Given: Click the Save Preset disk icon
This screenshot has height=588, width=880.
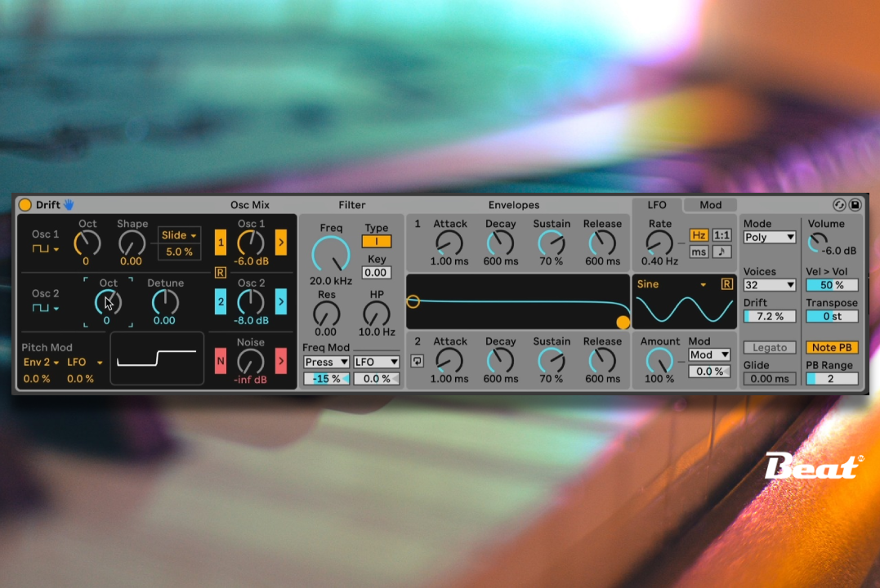Looking at the screenshot, I should (x=855, y=205).
